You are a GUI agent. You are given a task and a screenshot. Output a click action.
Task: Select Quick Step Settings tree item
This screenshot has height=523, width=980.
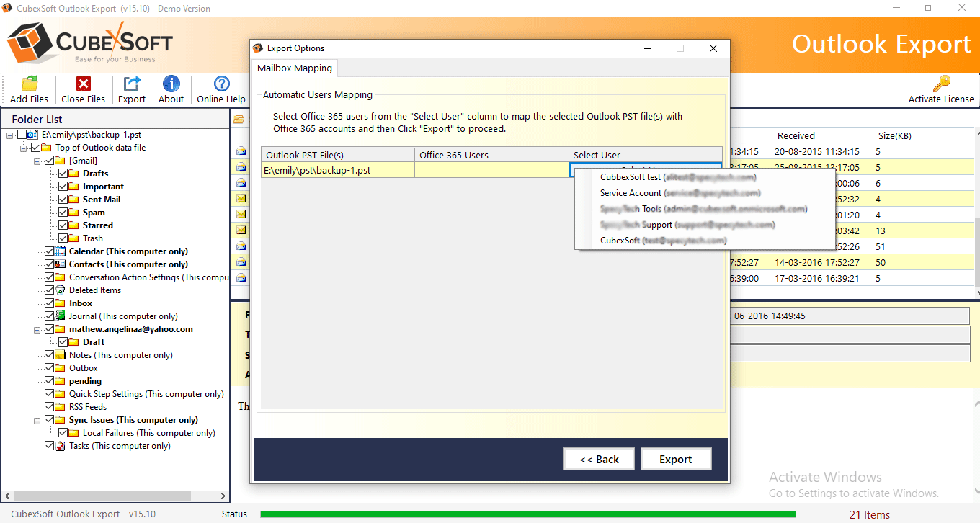(x=146, y=394)
